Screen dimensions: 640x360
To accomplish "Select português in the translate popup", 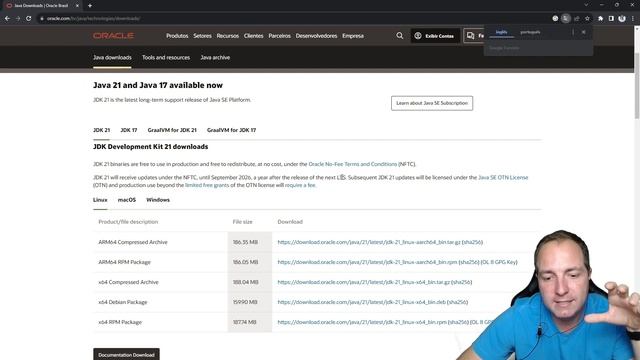I will [530, 32].
